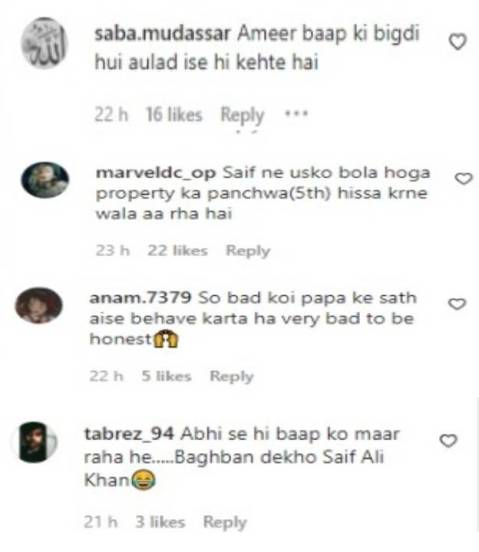View the 5 likes on anam.7379's comment
The width and height of the screenshot is (479, 552).
[166, 376]
